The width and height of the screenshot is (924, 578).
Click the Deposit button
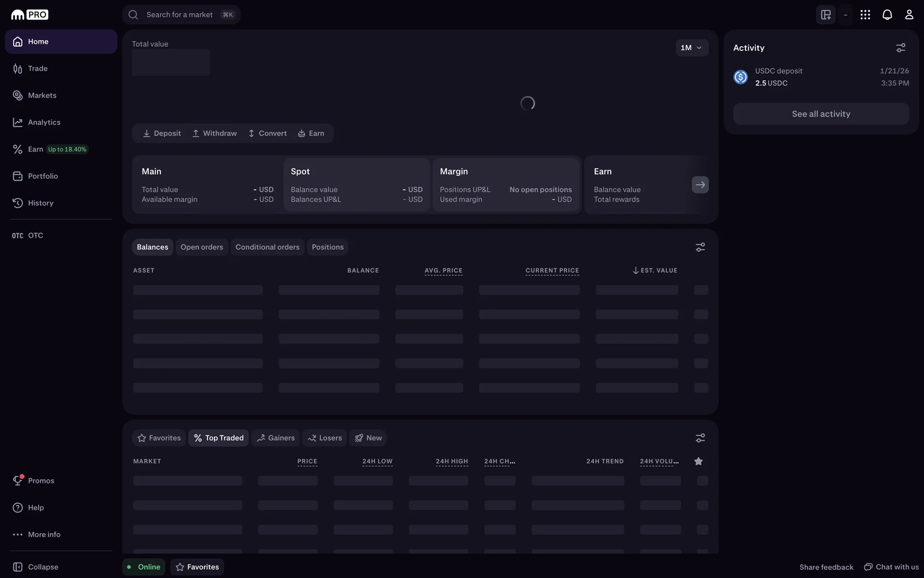[x=162, y=133]
